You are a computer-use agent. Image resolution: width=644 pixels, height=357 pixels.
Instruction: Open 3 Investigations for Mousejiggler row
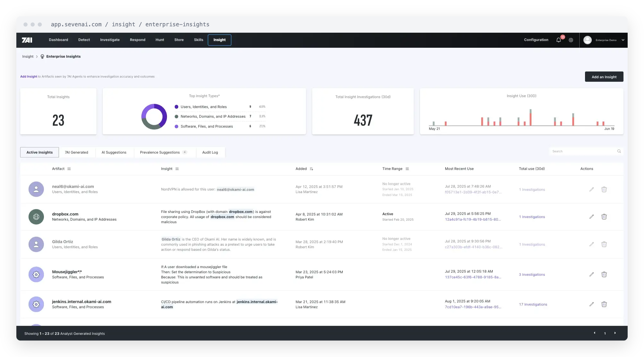point(532,275)
